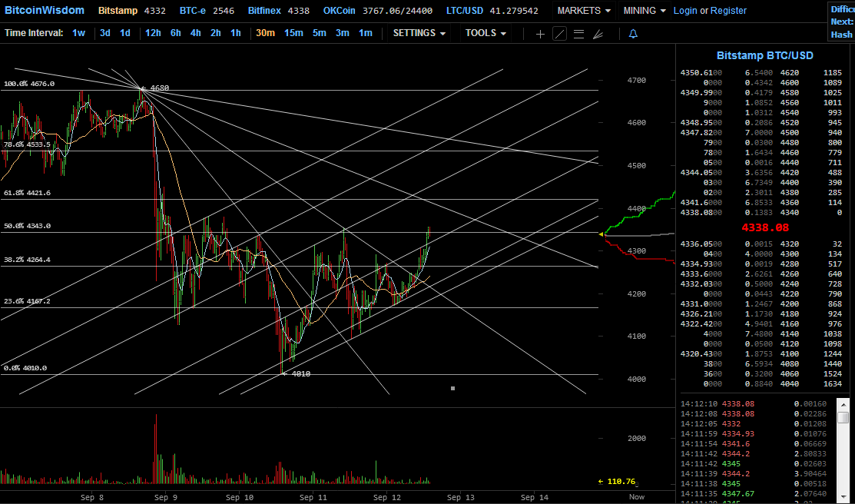Set time interval to 1w
855x504 pixels.
78,33
